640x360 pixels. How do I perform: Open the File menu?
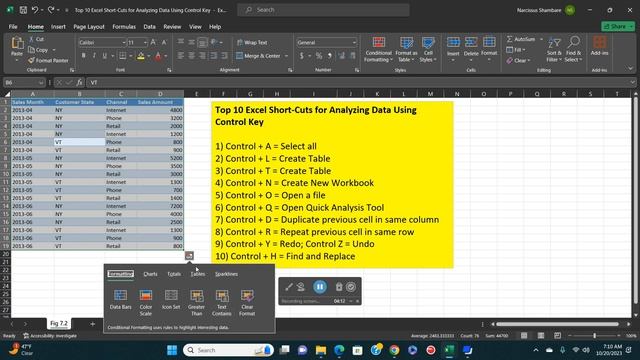coord(13,27)
